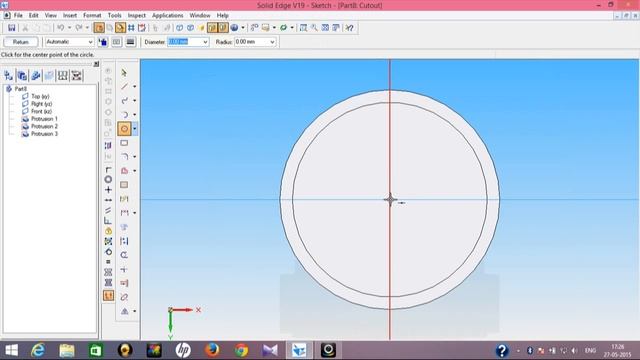This screenshot has height=360, width=640.
Task: Select Top (xy) reference plane
Action: [40, 96]
